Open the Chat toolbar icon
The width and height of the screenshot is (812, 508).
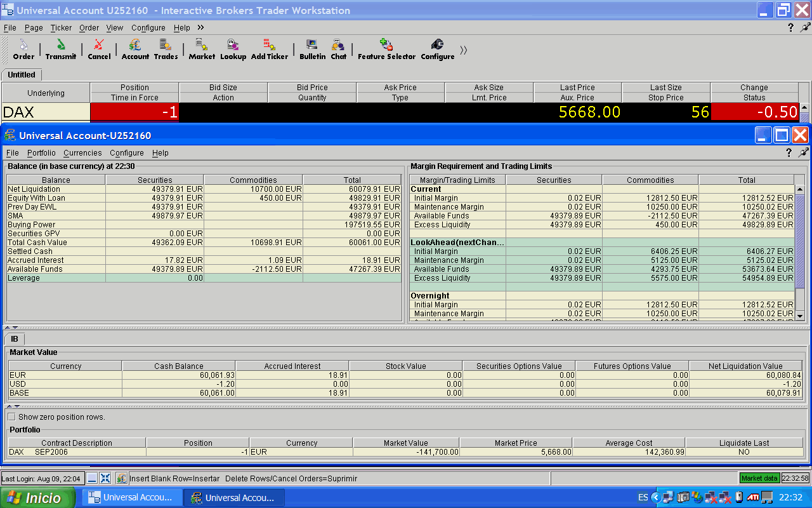[x=338, y=49]
